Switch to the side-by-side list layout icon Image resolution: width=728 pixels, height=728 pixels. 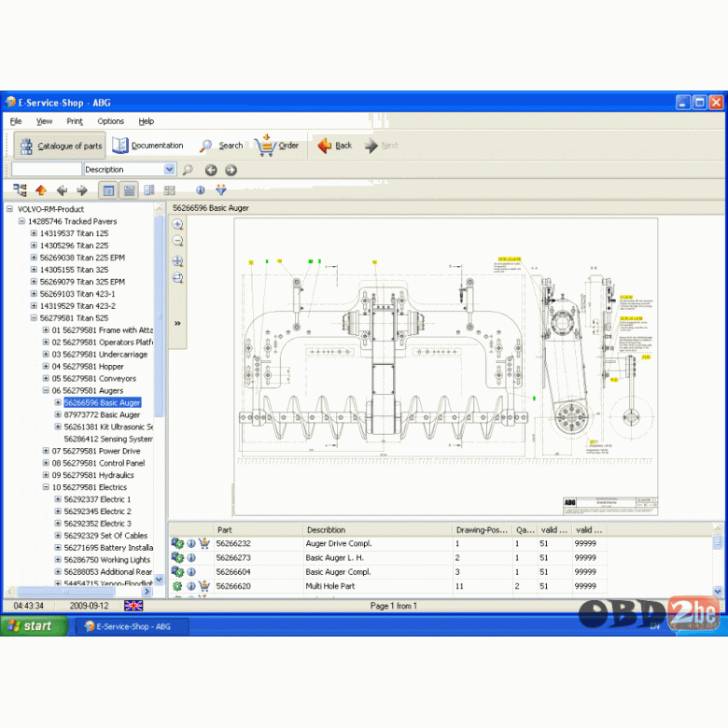click(149, 189)
